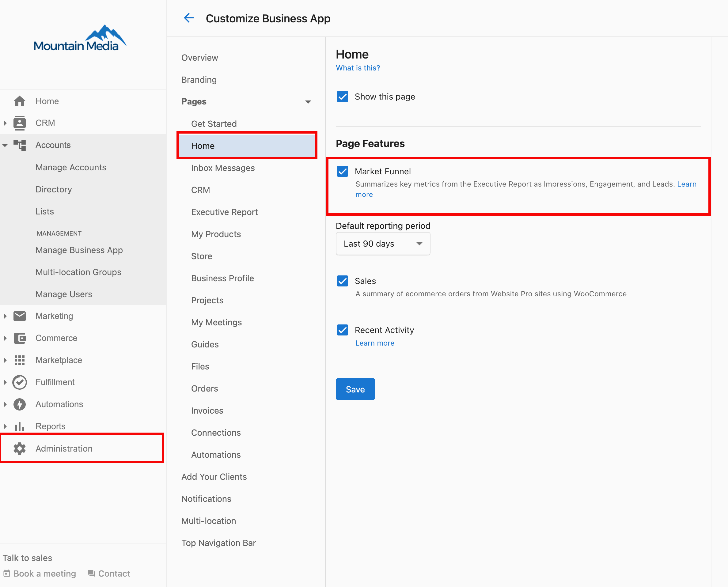Image resolution: width=728 pixels, height=587 pixels.
Task: Open the Overview settings section
Action: (x=199, y=58)
